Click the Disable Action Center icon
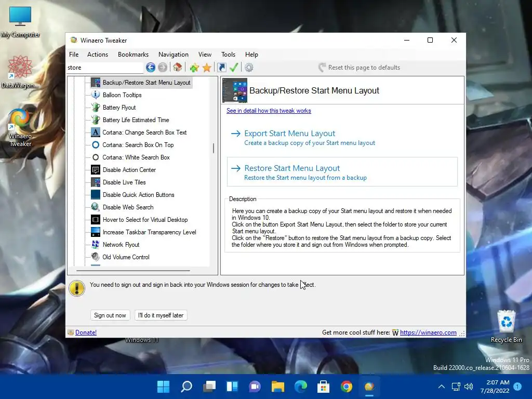 (x=96, y=170)
